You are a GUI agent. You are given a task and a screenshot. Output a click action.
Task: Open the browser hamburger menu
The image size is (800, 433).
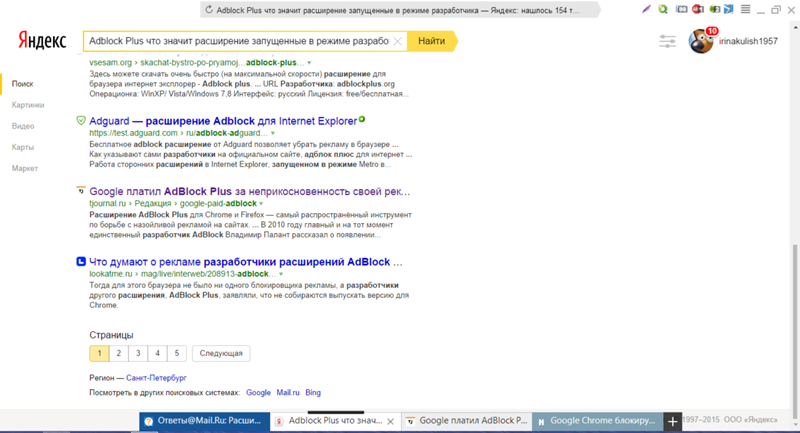[745, 9]
